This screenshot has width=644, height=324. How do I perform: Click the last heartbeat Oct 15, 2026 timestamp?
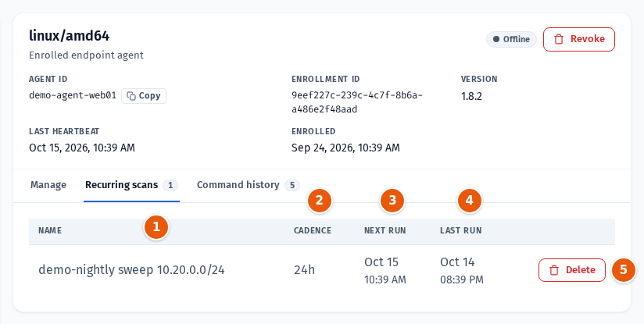[x=82, y=148]
